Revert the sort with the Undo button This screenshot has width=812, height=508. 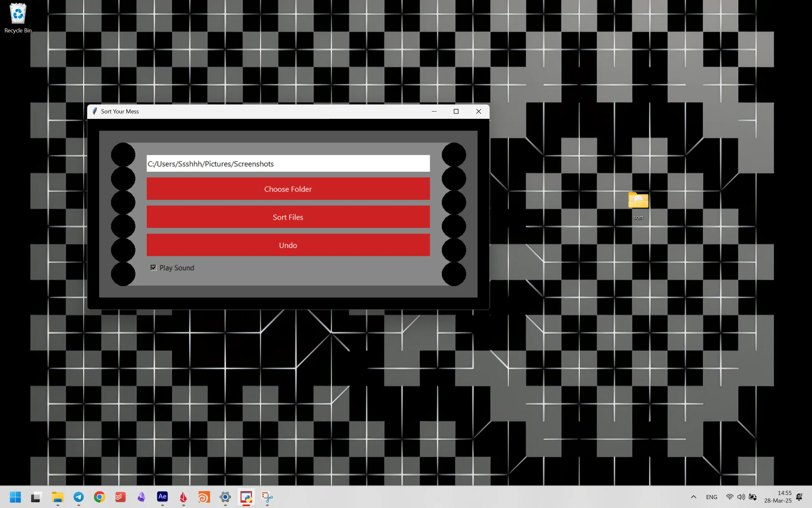coord(288,245)
